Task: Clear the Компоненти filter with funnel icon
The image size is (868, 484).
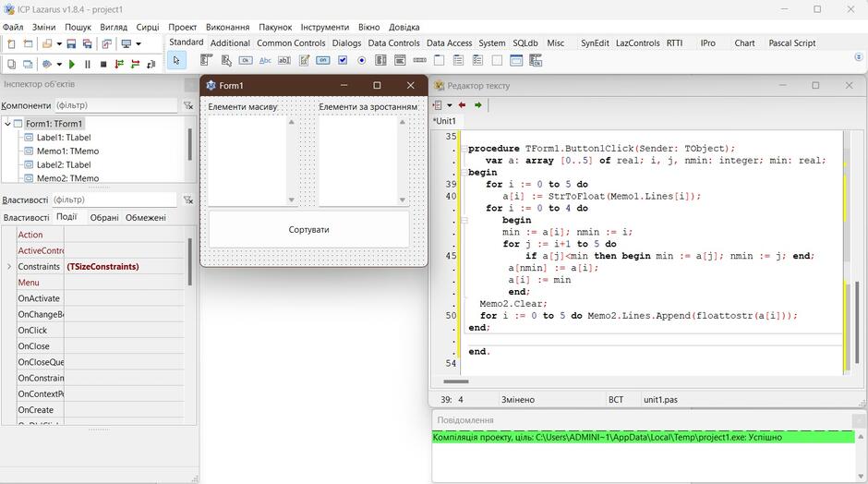Action: point(188,105)
